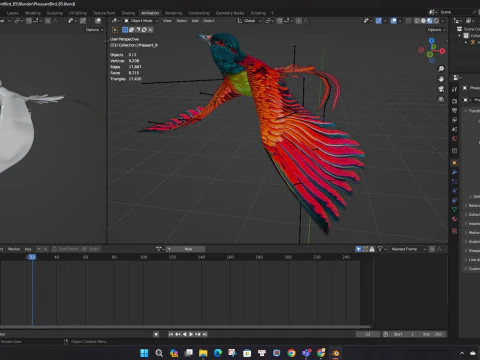Toggle show gizmo button
This screenshot has width=480, height=360.
379,21
